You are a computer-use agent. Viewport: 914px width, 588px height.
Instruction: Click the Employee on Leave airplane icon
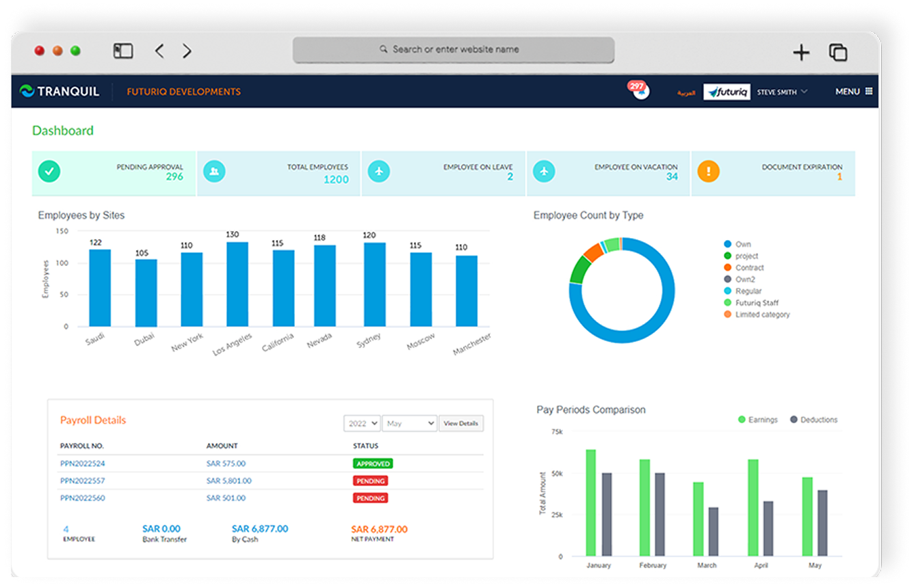pos(379,172)
